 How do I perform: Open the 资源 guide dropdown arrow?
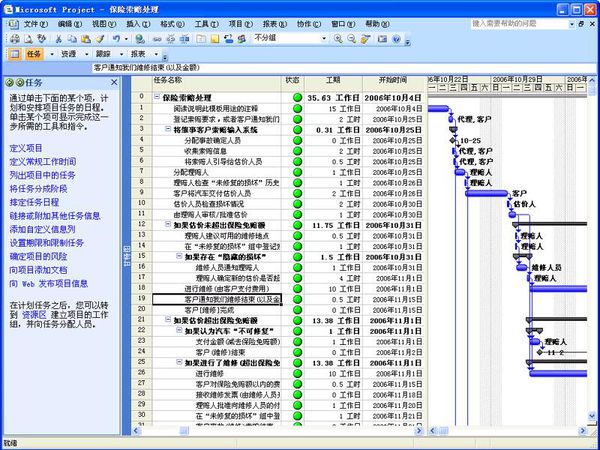click(87, 54)
